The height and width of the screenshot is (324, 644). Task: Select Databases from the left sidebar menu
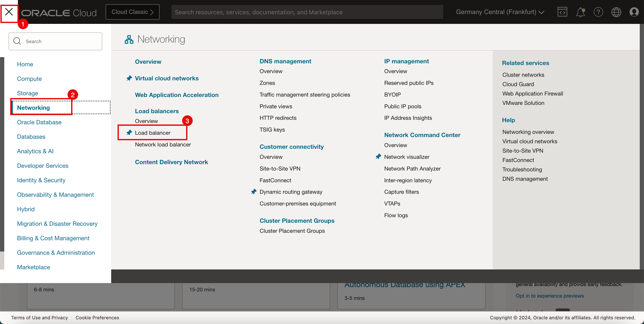[31, 136]
